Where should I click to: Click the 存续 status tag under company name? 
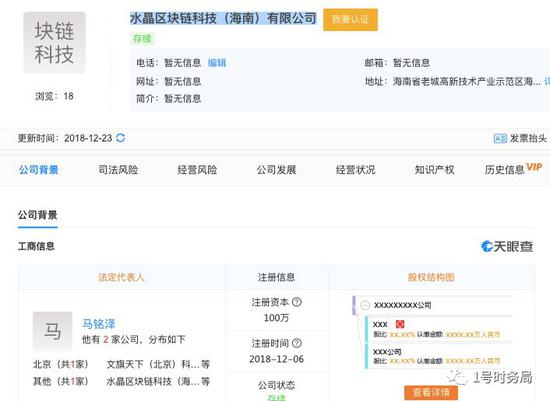(x=142, y=39)
